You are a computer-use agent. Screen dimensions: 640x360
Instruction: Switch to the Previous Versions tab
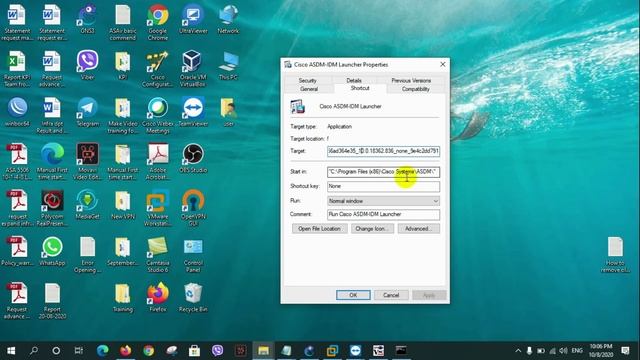coord(411,80)
